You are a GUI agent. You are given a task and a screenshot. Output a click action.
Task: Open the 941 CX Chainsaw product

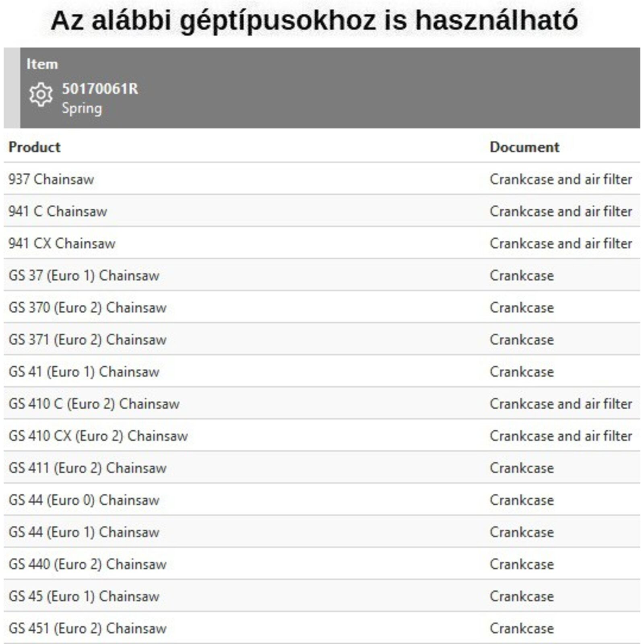[x=62, y=244]
